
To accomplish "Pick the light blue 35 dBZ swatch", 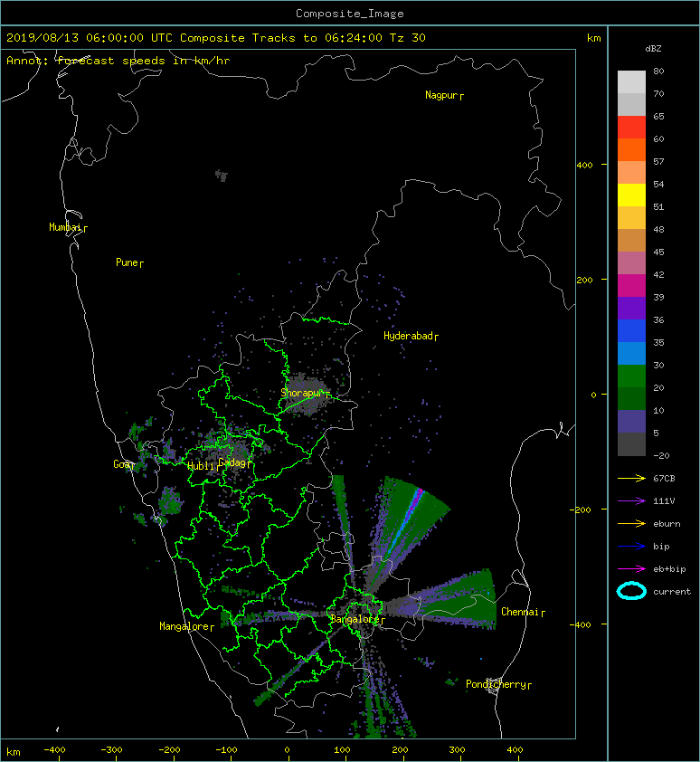I will tap(631, 353).
